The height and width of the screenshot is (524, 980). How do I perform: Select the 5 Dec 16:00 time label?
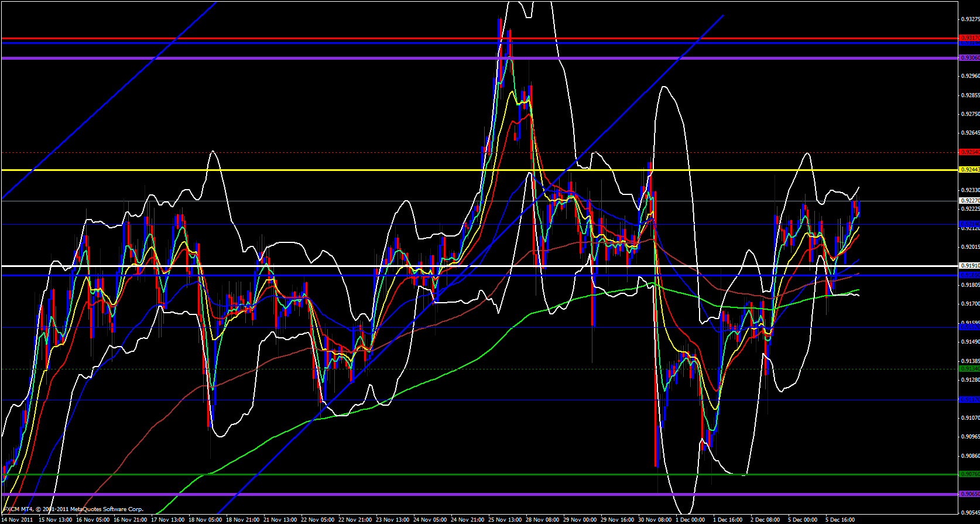[840, 519]
